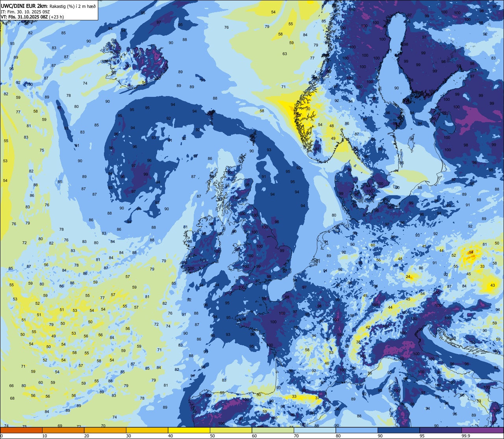Click the humidity value '46' on the map
This screenshot has width=504, height=439.
[327, 363]
